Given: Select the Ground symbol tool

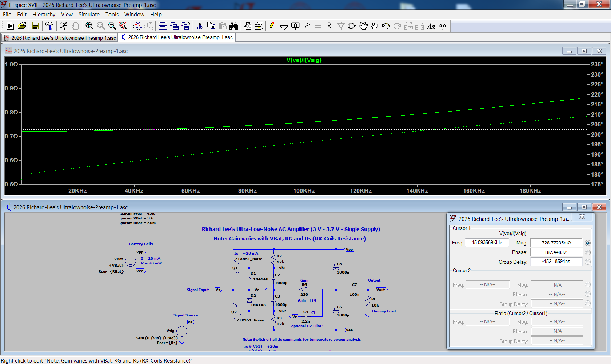Looking at the screenshot, I should (x=284, y=26).
